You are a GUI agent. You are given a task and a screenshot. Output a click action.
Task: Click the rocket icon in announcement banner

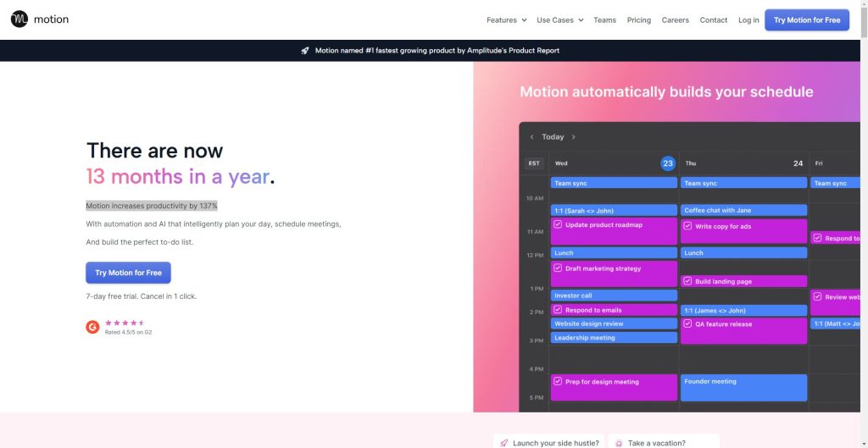(305, 51)
